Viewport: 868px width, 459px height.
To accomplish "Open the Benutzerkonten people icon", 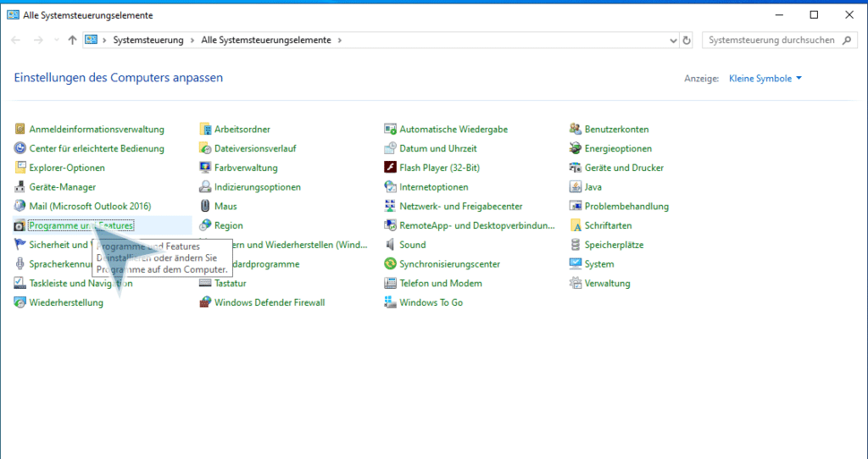I will [576, 129].
